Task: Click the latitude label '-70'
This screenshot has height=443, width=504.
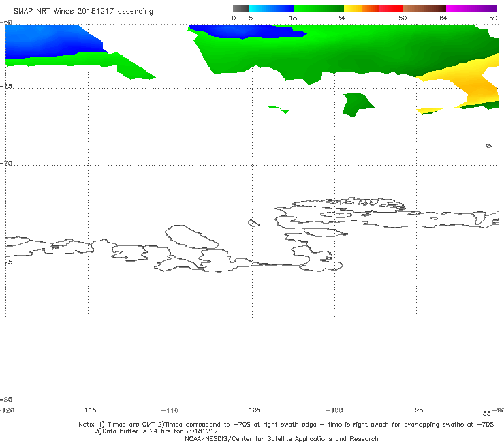Action: pos(6,164)
